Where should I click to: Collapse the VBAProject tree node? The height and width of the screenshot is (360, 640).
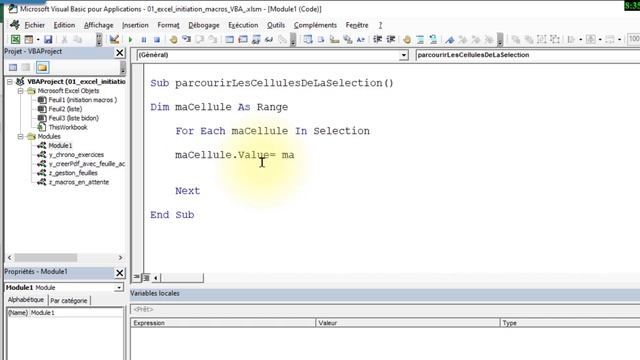(10, 82)
